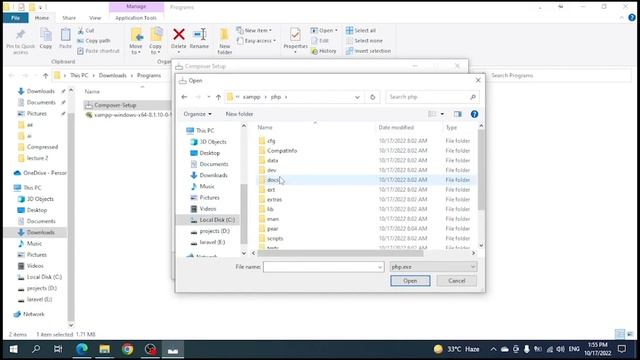This screenshot has width=640, height=360.
Task: Open the php.exe file type dropdown
Action: tap(433, 267)
